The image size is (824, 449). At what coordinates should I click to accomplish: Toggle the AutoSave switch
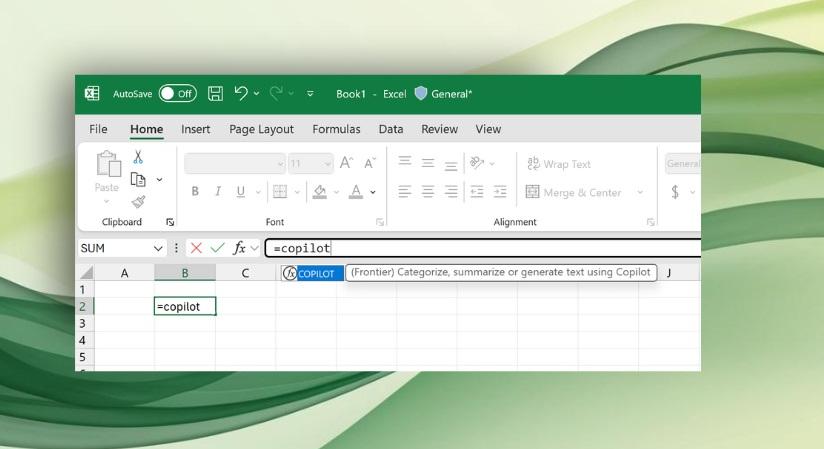click(x=178, y=94)
